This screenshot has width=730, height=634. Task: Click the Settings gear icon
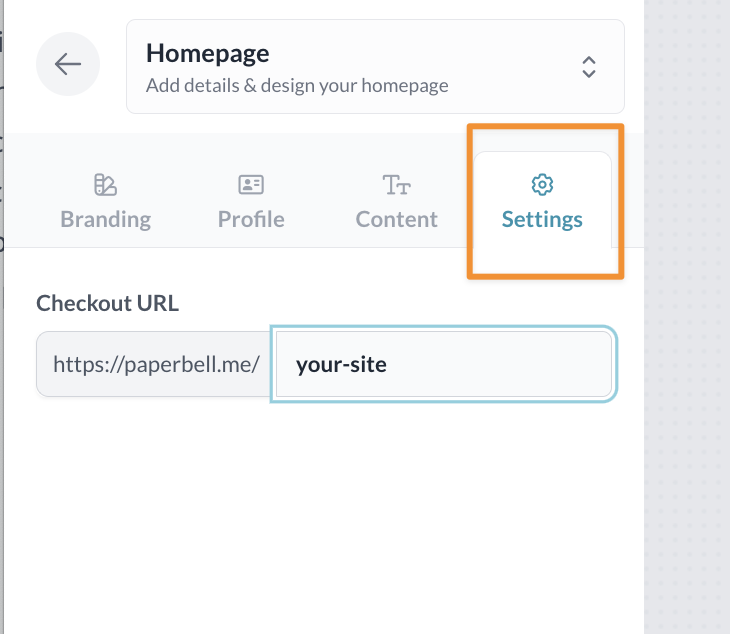click(x=542, y=185)
